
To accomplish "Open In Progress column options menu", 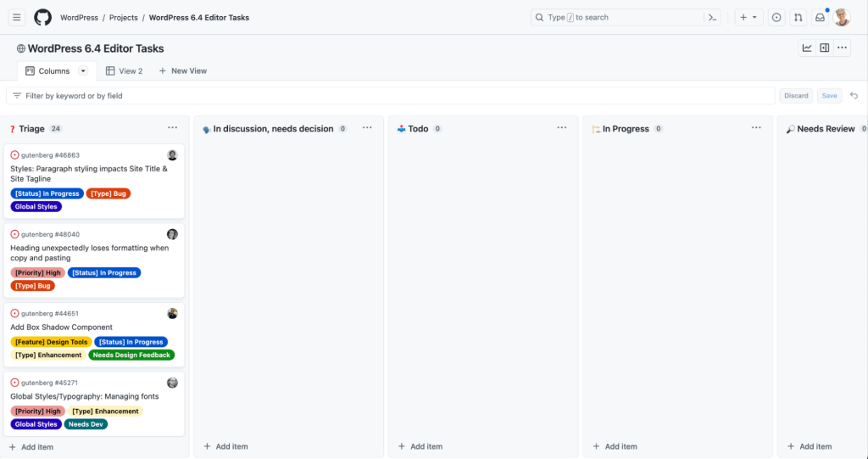I will coord(756,128).
